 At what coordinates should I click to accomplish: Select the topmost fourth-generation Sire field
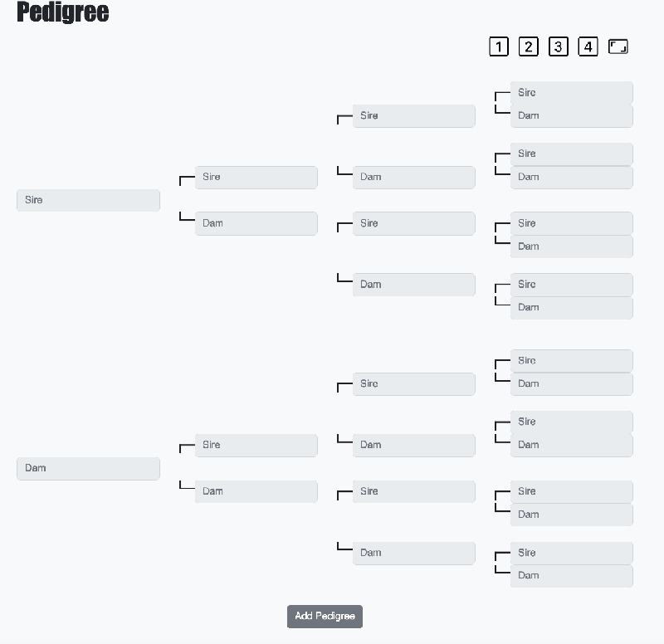571,92
